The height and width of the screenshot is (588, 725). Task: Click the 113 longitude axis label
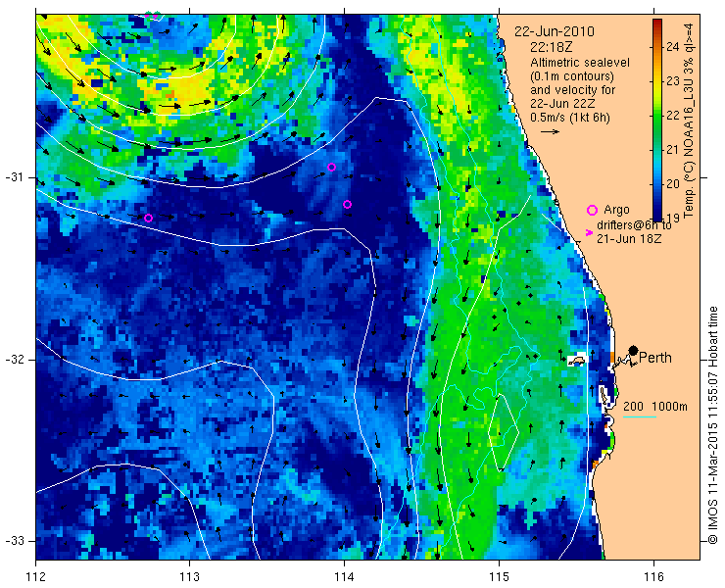pyautogui.click(x=189, y=577)
